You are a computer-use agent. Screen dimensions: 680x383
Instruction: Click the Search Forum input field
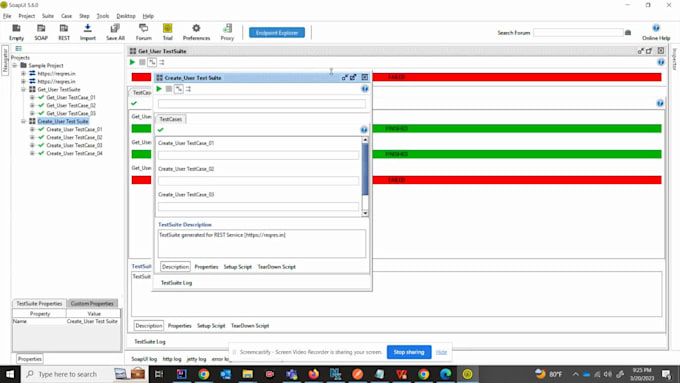tap(578, 33)
